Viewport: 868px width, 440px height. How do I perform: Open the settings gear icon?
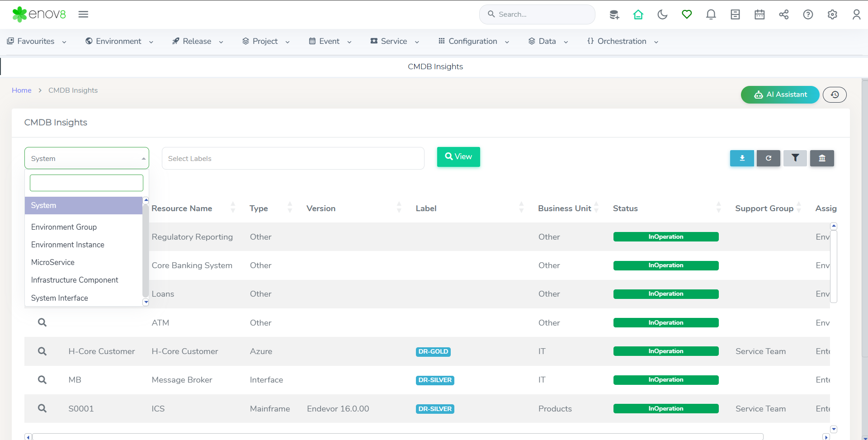coord(832,14)
